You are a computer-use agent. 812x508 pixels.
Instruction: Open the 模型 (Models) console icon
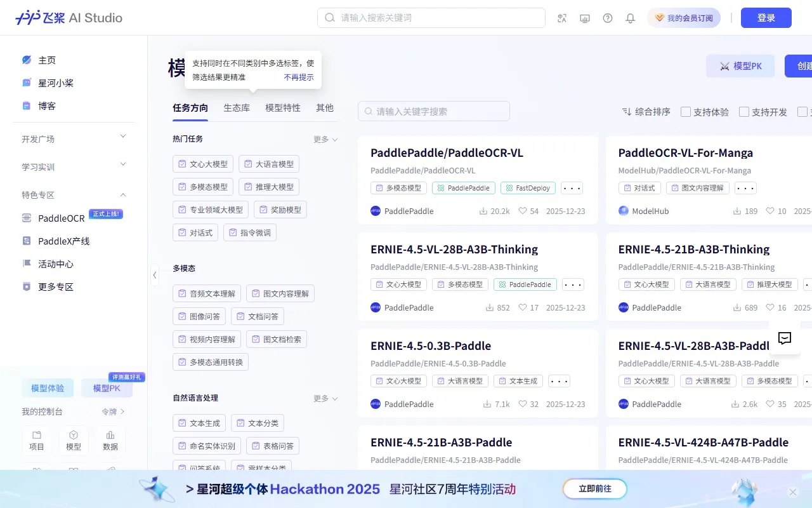[74, 441]
